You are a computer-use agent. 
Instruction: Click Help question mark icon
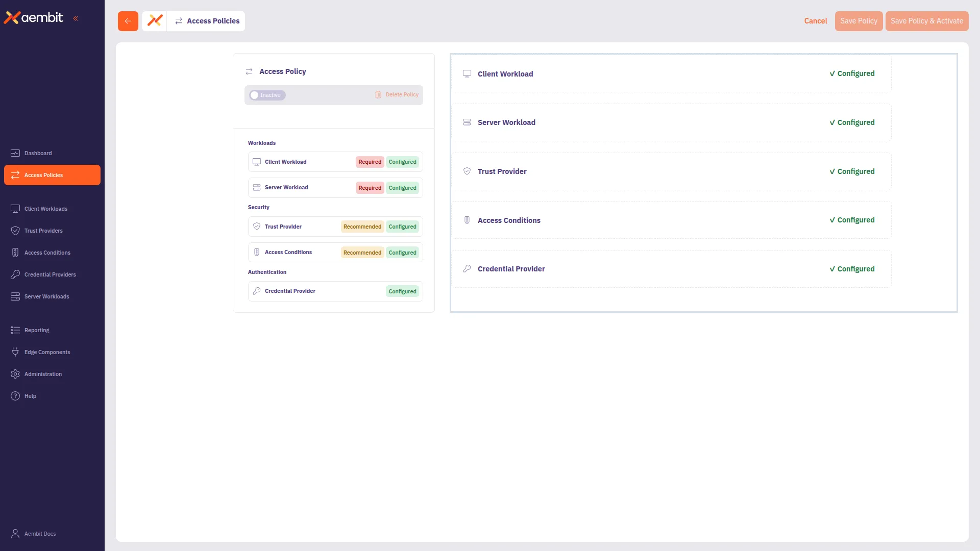click(x=15, y=396)
